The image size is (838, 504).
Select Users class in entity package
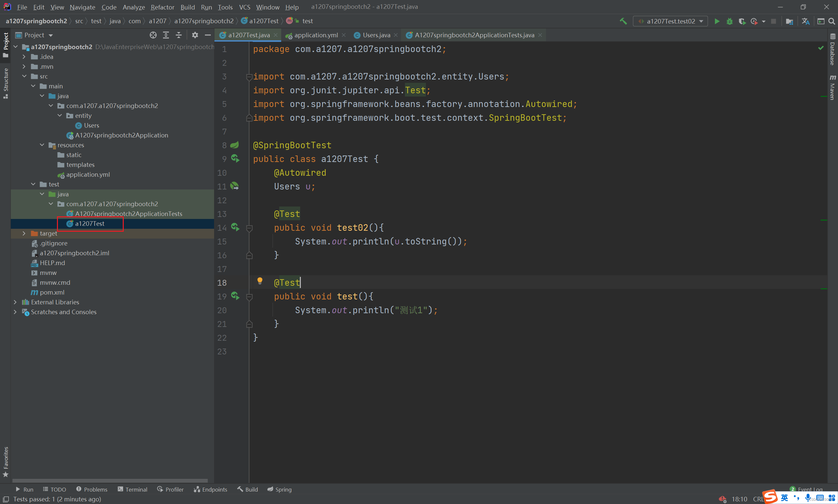[x=91, y=126]
